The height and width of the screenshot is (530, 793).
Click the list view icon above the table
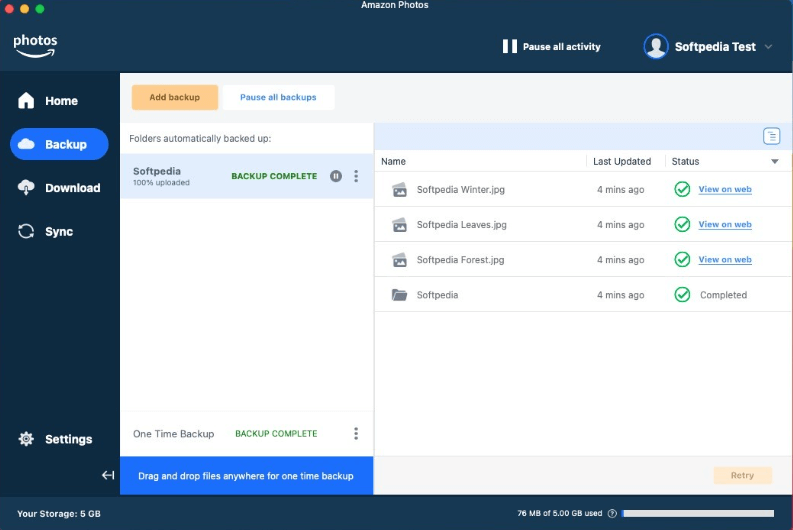[x=771, y=136]
